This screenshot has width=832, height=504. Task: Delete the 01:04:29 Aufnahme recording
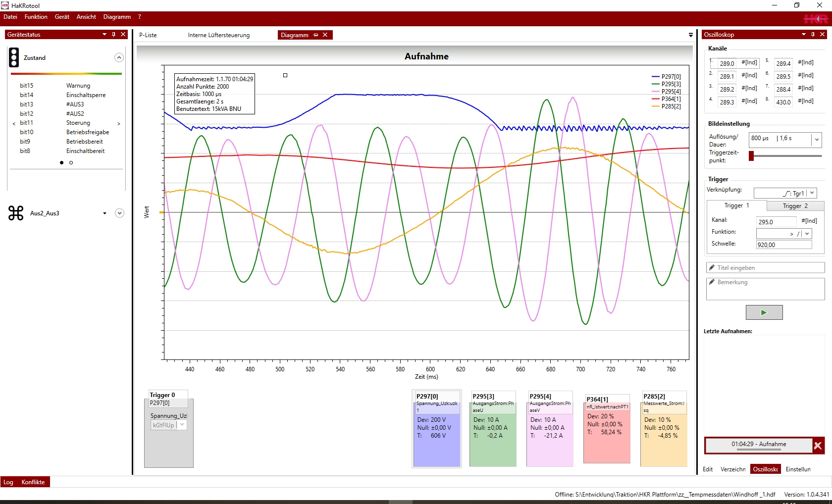tap(818, 446)
